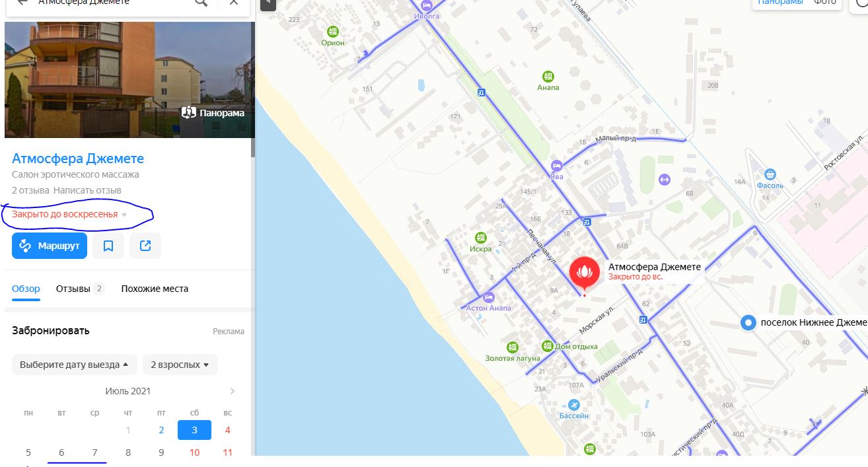Click the Малый пр-д street label
868x467 pixels.
[x=614, y=139]
